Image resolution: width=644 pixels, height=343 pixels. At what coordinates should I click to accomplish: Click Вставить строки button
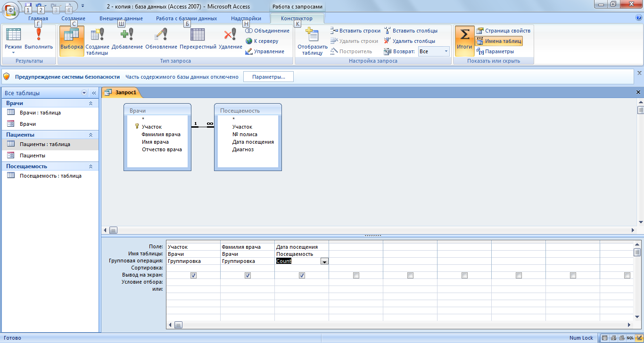[355, 31]
